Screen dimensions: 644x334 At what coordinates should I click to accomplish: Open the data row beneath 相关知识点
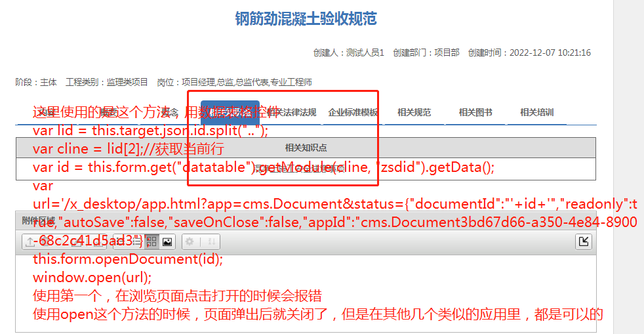click(x=306, y=169)
